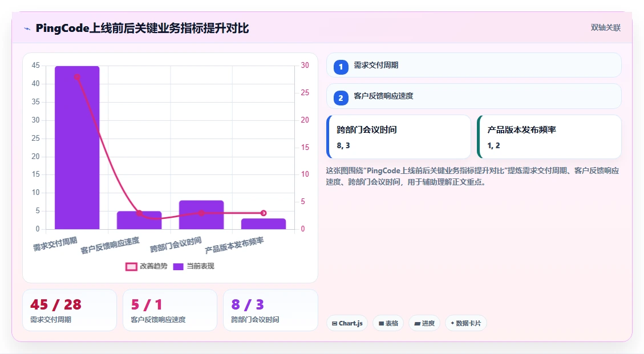Viewport: 644px width, 354px height.
Task: Click the right axis value 30
Action: 305,66
